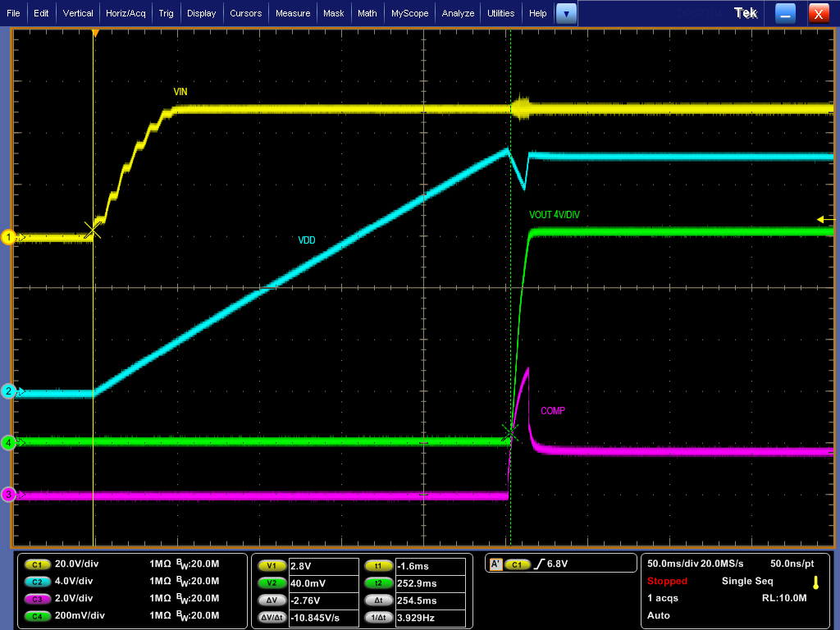This screenshot has width=840, height=630.
Task: Click the Δt cursor delta badge
Action: coord(378,600)
